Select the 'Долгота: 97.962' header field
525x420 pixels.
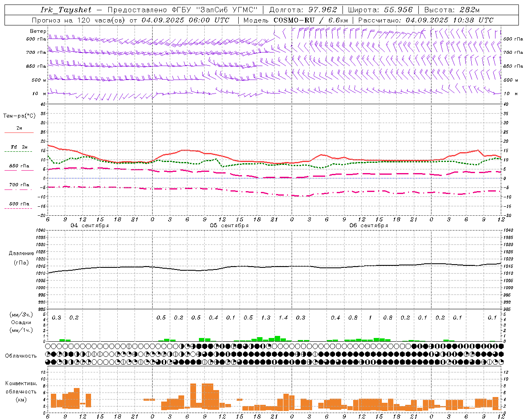coord(303,10)
